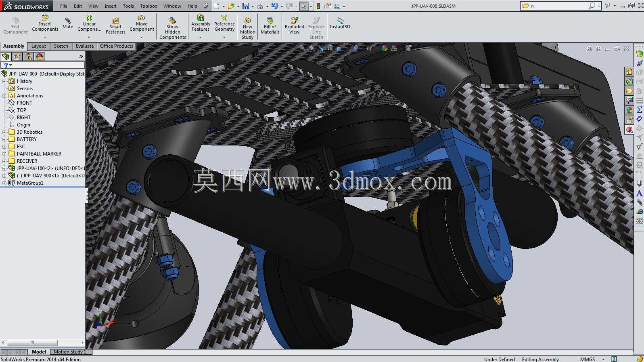The height and width of the screenshot is (362, 644).
Task: Click the feature tree filter funnel icon
Action: click(6, 65)
